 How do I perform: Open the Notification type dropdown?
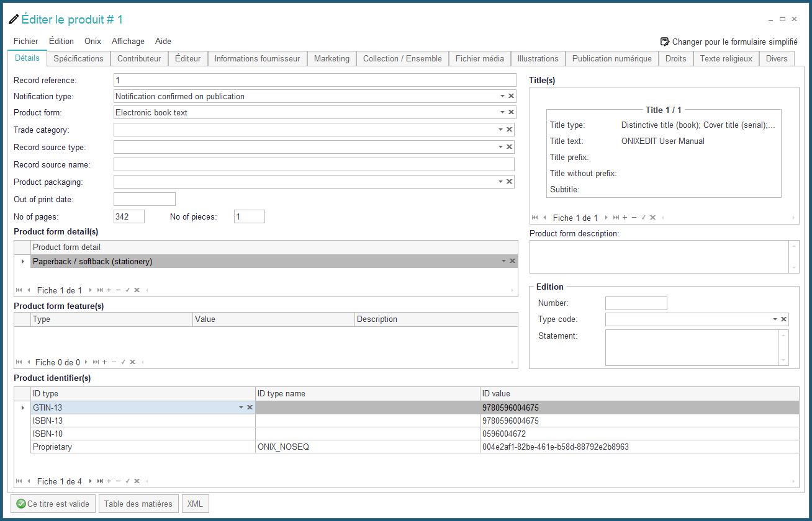click(502, 96)
